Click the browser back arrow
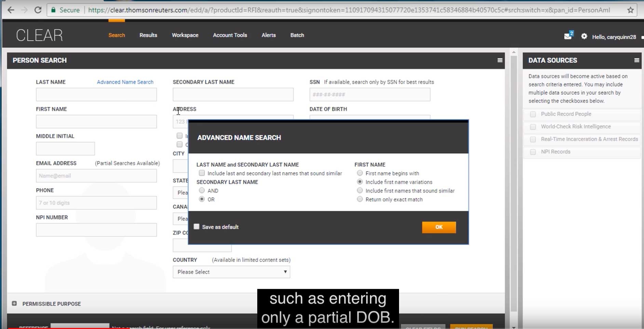 11,10
